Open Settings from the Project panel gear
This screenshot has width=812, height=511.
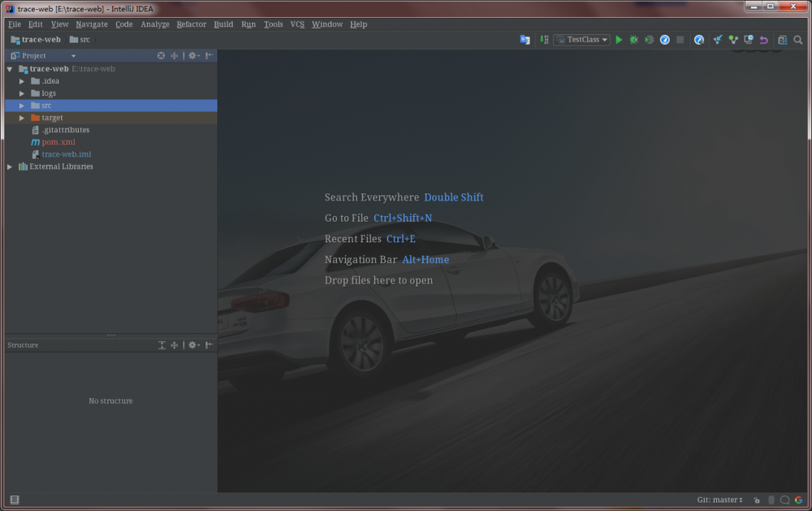click(x=192, y=55)
